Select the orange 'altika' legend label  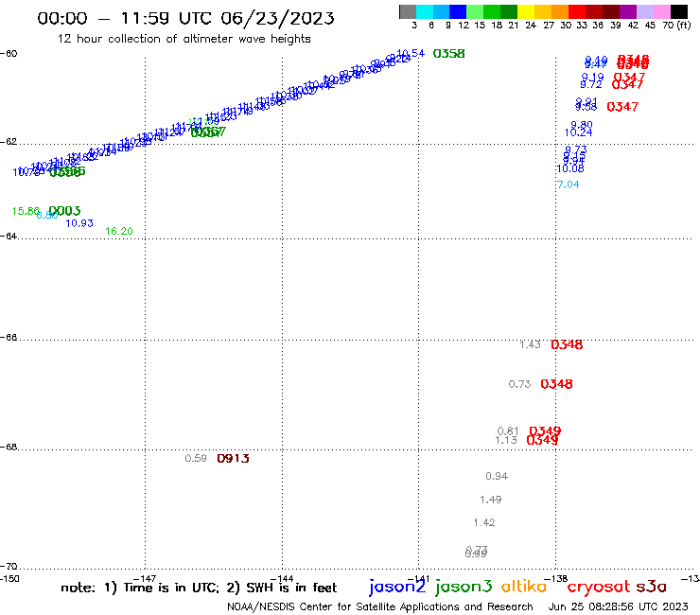(x=524, y=586)
